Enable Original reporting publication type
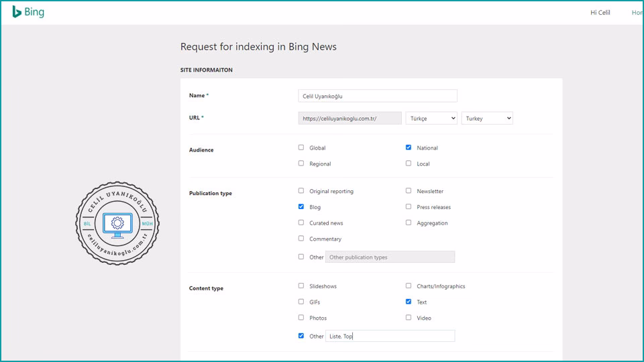 (x=301, y=191)
